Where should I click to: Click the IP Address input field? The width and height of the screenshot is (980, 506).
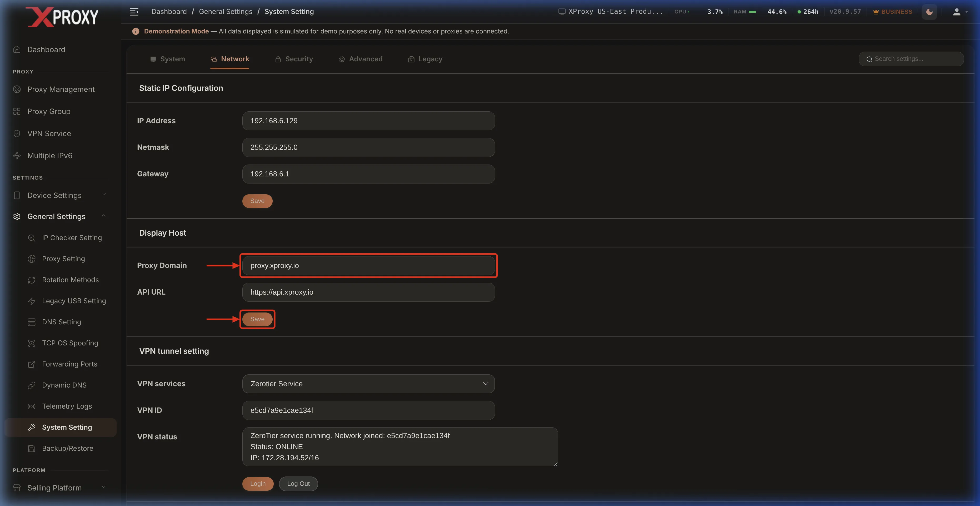368,121
